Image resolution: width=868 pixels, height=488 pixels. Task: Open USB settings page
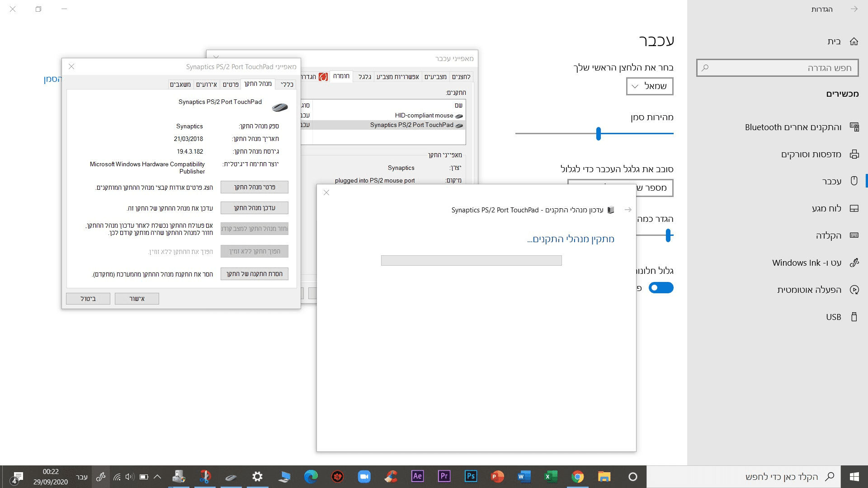pos(833,317)
